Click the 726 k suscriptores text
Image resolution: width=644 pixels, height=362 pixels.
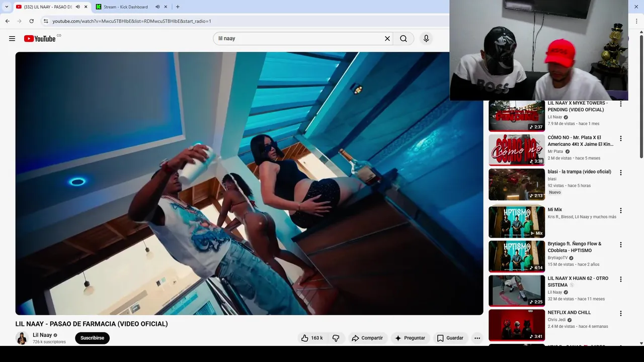point(49,342)
